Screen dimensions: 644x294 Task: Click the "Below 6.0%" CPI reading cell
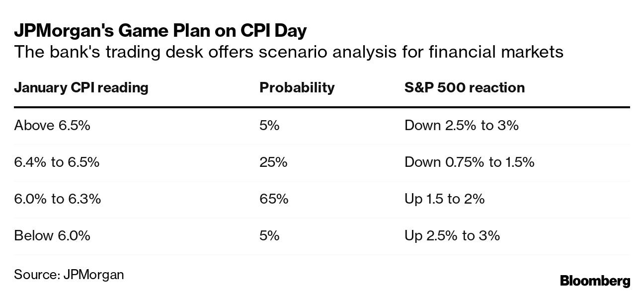click(x=52, y=235)
